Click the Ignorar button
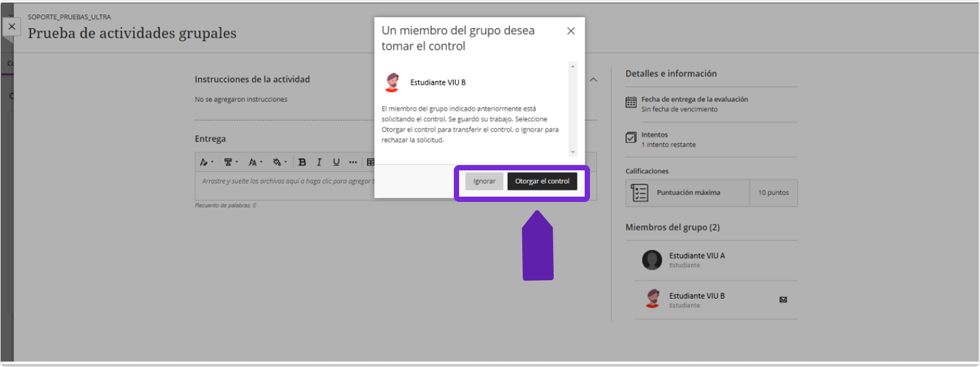This screenshot has height=367, width=980. pyautogui.click(x=484, y=182)
